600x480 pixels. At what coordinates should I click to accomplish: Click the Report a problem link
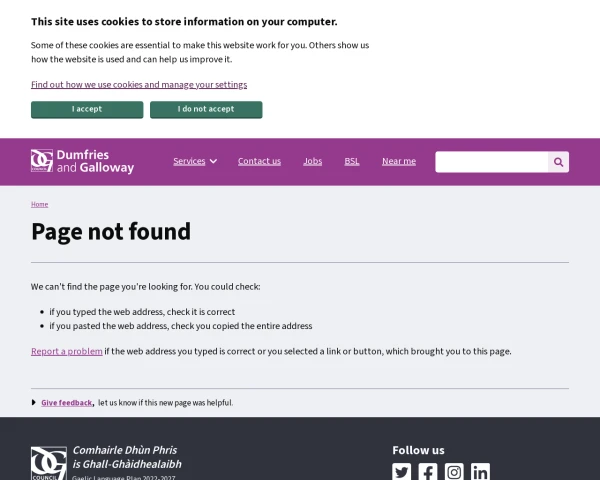pyautogui.click(x=67, y=351)
